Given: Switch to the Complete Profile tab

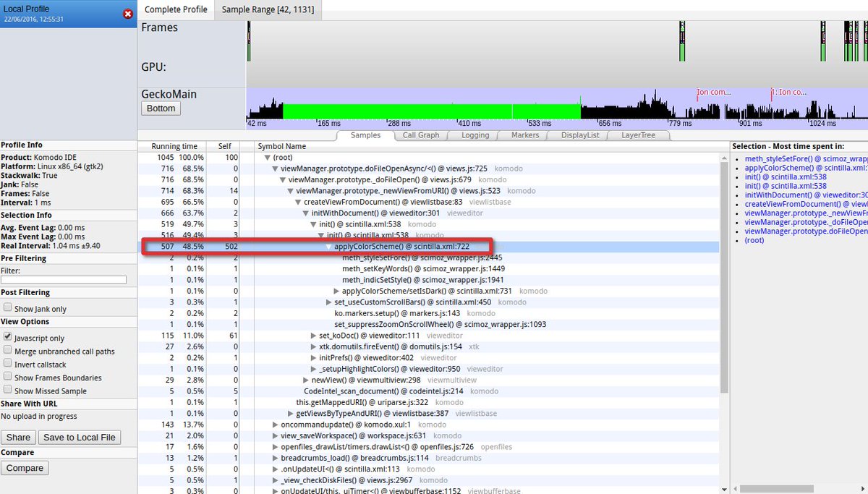Looking at the screenshot, I should point(176,9).
